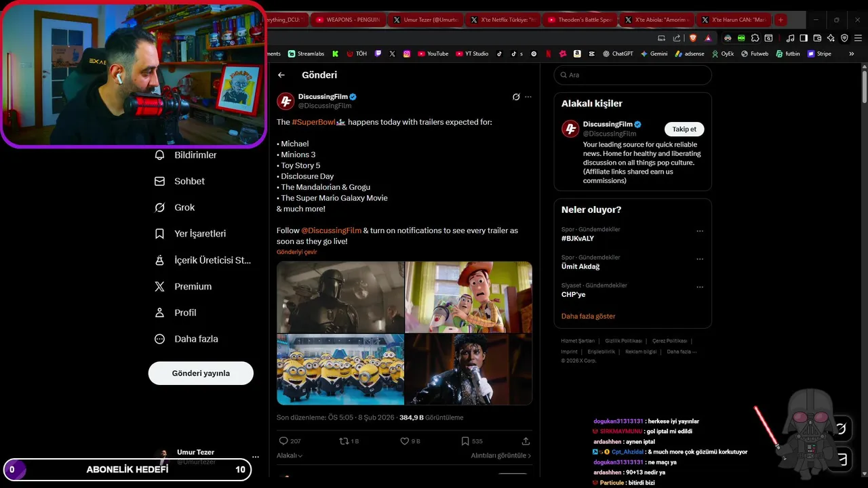Open the Twitch bookmark icon
868x488 pixels.
click(x=378, y=54)
